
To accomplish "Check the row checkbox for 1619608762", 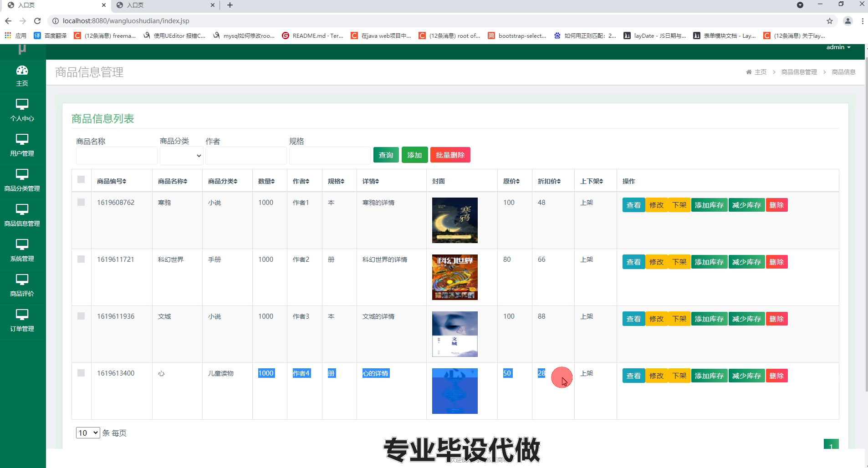I will click(81, 202).
